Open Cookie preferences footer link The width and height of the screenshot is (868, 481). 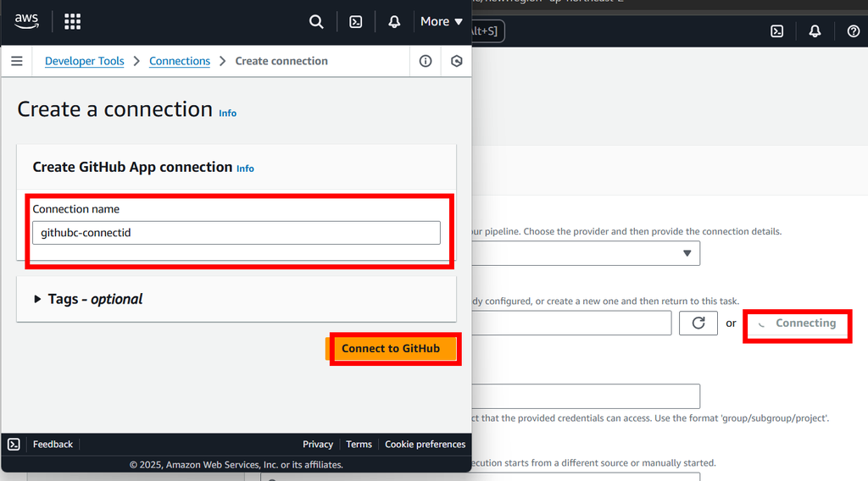[426, 444]
